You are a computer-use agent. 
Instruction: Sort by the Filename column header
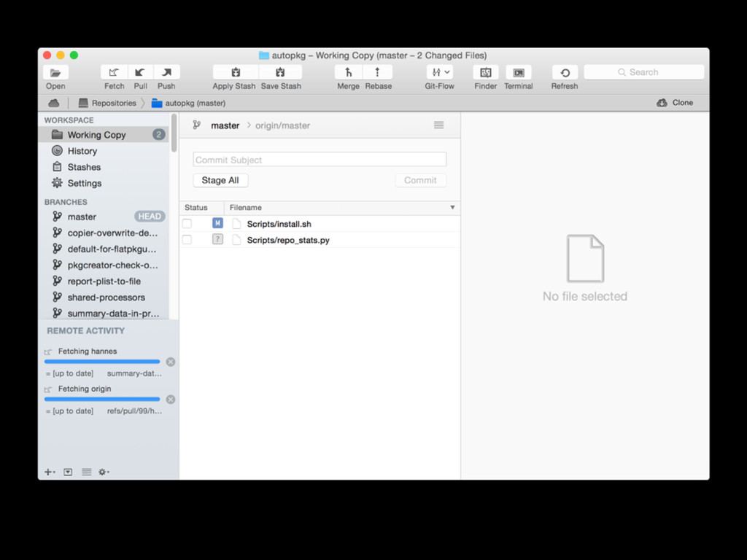click(x=336, y=208)
